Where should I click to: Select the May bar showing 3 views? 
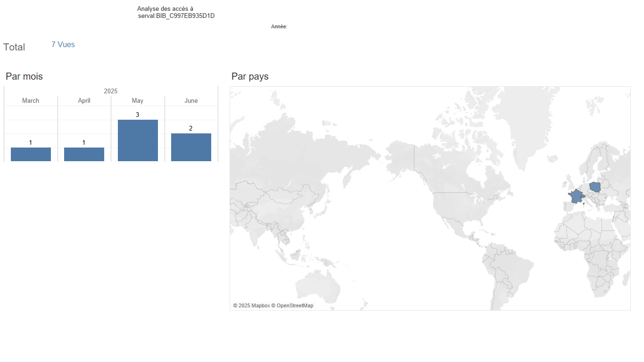coord(138,140)
